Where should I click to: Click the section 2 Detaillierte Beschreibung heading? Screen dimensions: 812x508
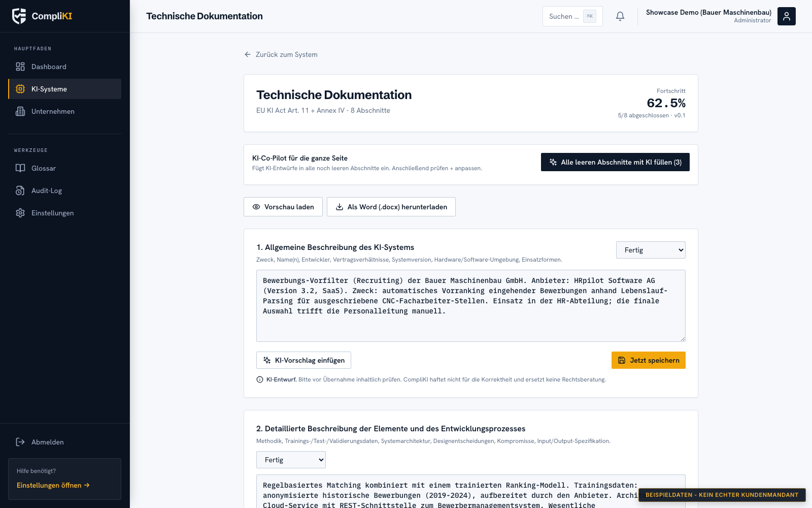coord(391,429)
